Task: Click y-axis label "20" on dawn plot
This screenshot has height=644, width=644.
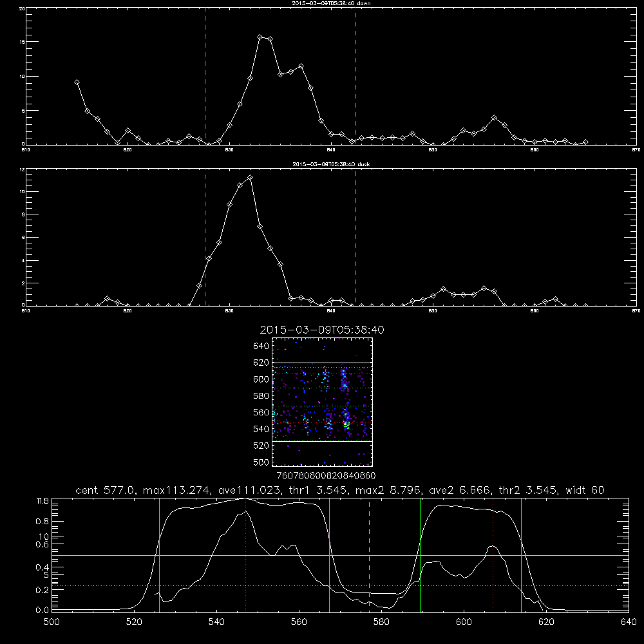Action: coord(22,8)
